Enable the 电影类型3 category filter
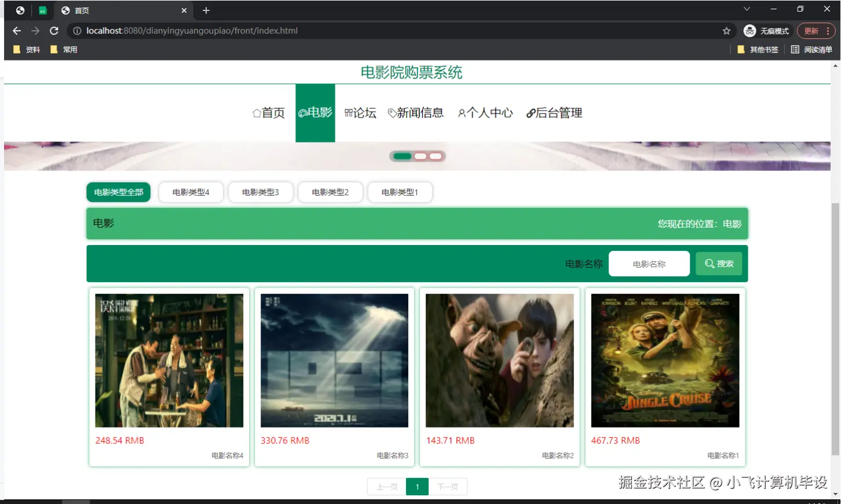This screenshot has height=504, width=841. pos(261,192)
